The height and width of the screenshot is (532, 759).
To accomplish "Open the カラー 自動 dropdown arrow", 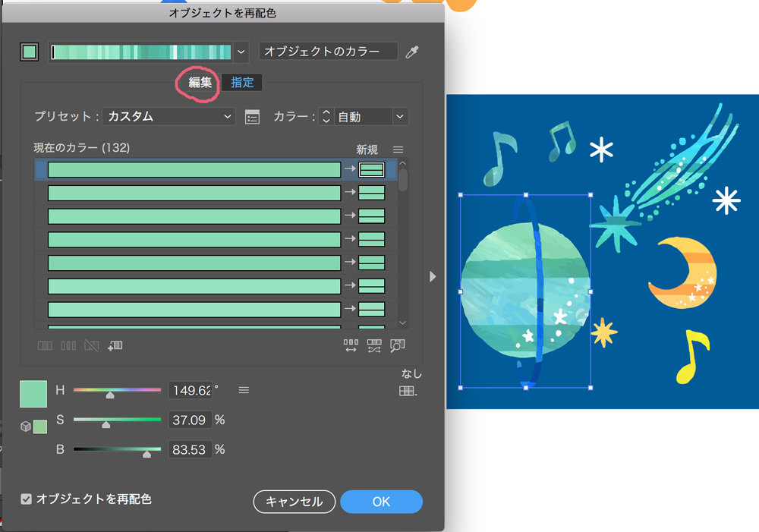I will (400, 117).
